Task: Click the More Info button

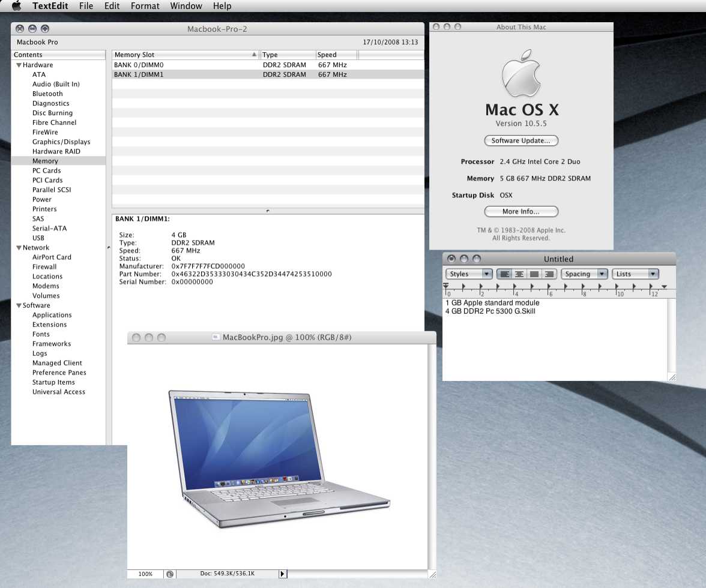Action: pyautogui.click(x=521, y=211)
